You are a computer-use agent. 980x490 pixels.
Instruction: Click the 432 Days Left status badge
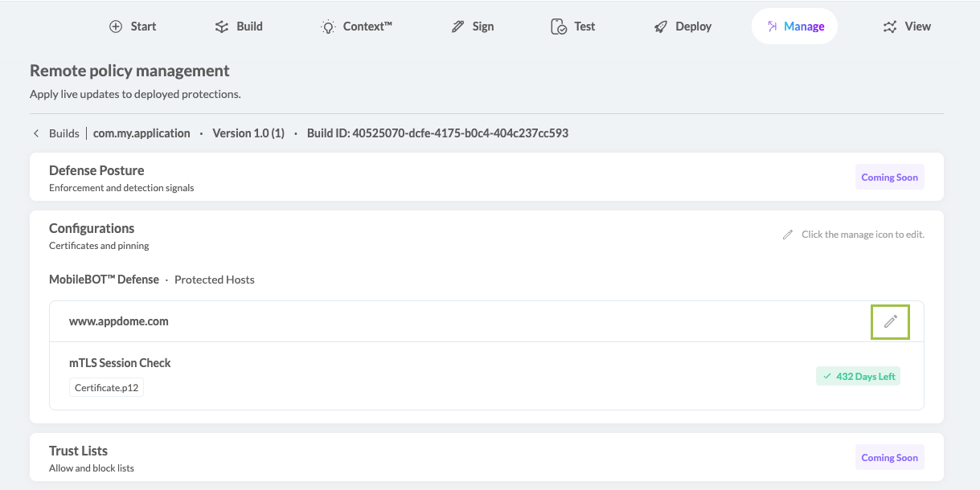tap(858, 376)
